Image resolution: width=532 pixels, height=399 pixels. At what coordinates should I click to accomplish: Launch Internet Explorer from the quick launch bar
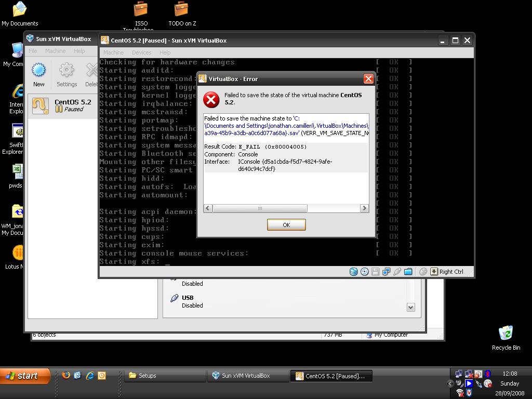point(90,375)
